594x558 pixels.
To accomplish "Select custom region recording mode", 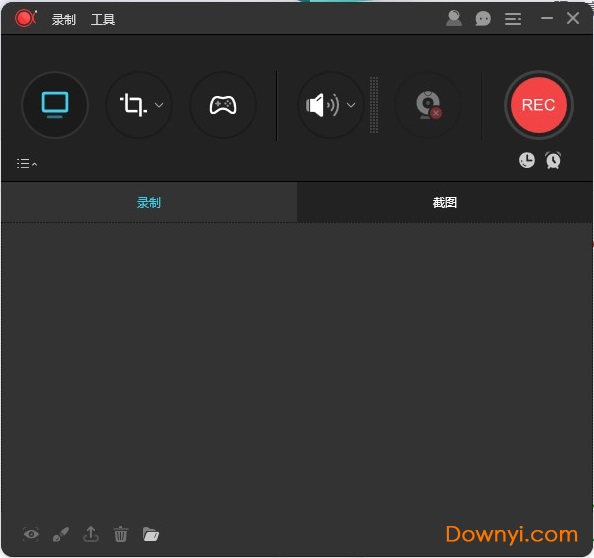I will [133, 105].
